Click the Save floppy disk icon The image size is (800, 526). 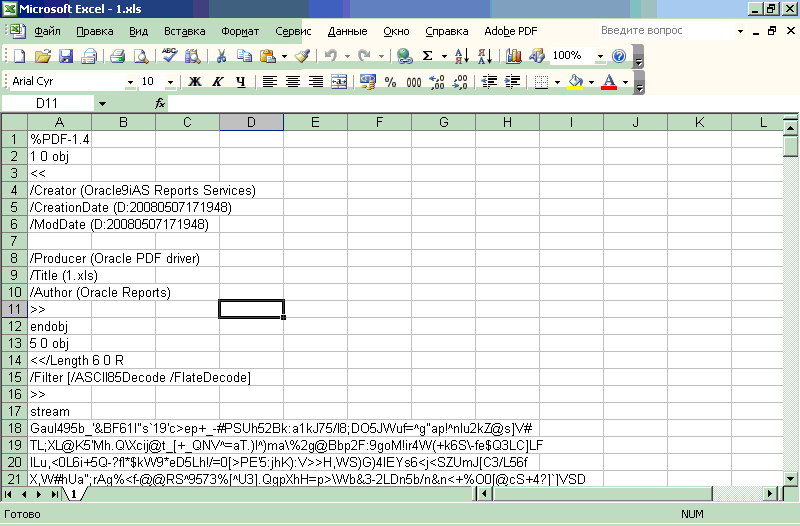(66, 56)
